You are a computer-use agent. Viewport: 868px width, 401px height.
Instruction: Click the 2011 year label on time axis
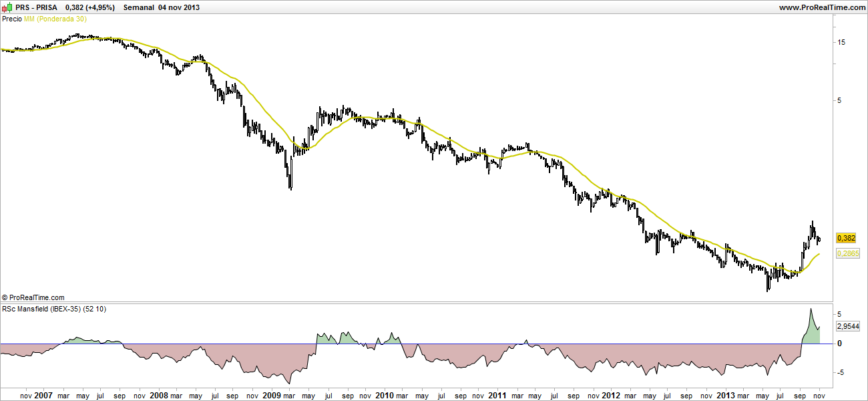coord(497,395)
